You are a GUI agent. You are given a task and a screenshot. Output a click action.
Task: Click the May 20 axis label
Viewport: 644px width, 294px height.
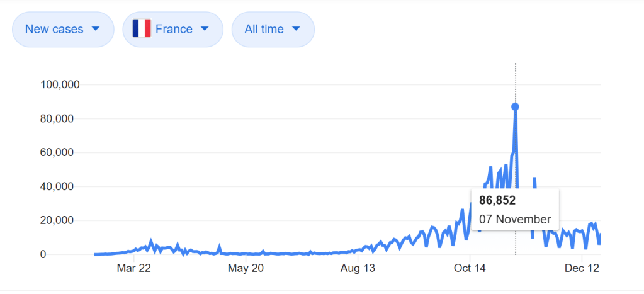(x=246, y=269)
